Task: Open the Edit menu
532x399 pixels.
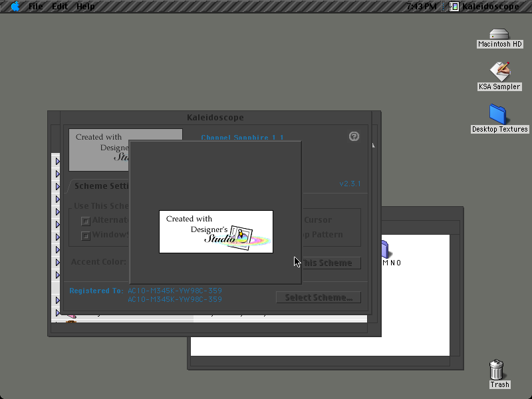Action: (60, 7)
